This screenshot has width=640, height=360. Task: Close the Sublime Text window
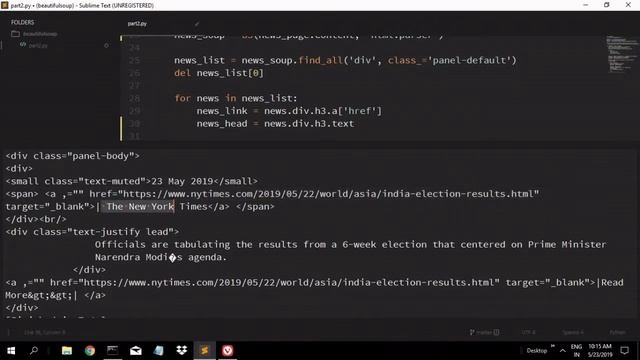point(628,5)
